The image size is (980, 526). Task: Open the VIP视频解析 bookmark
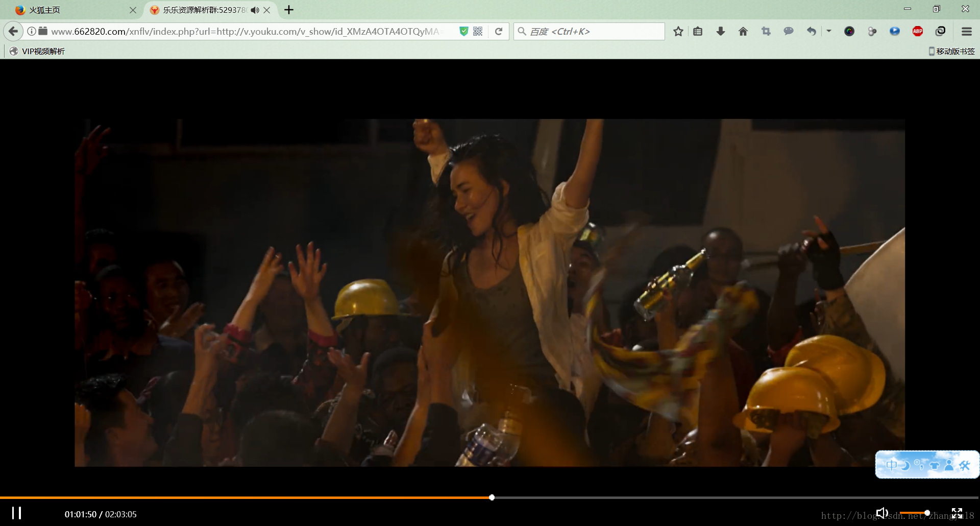click(x=37, y=51)
